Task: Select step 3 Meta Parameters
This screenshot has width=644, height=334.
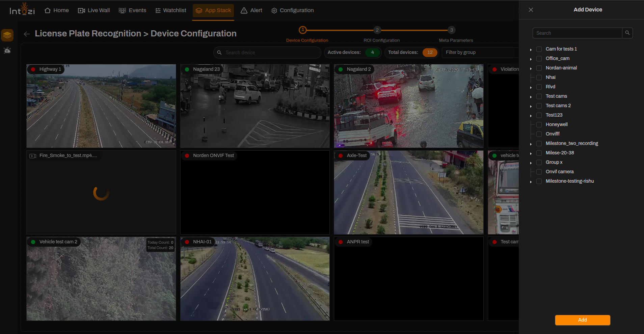Action: [x=452, y=30]
